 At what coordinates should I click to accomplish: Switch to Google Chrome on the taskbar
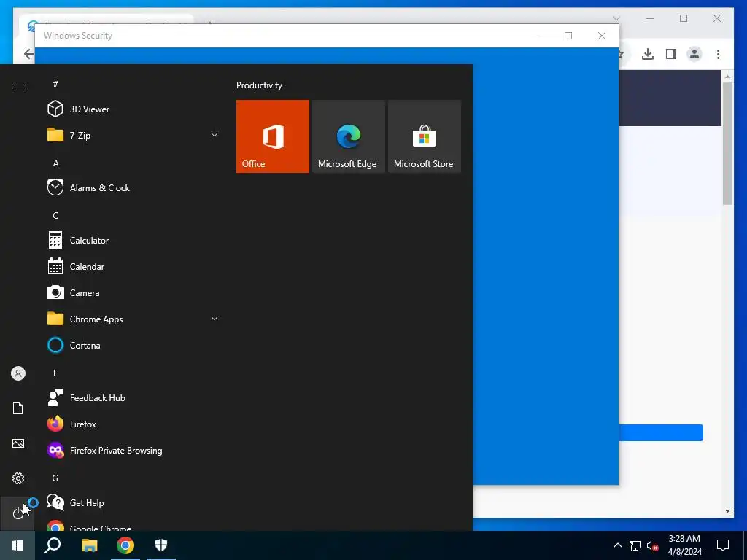[125, 545]
